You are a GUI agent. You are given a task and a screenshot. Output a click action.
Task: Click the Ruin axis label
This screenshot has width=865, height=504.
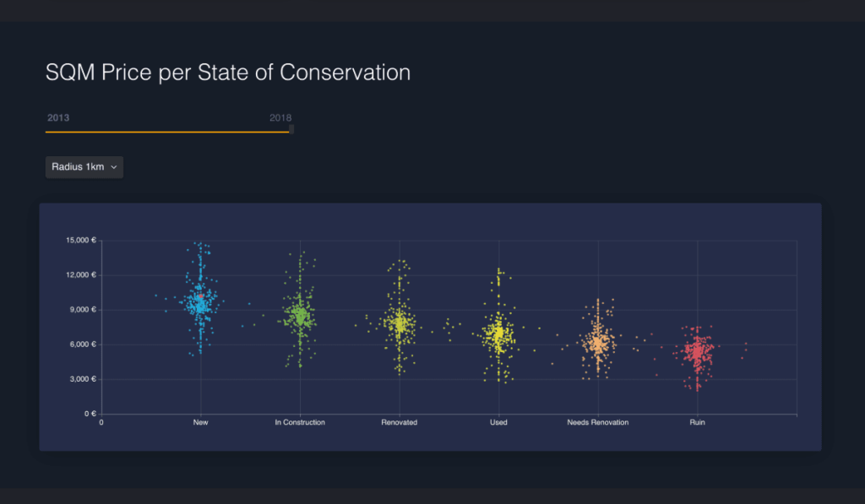[697, 422]
